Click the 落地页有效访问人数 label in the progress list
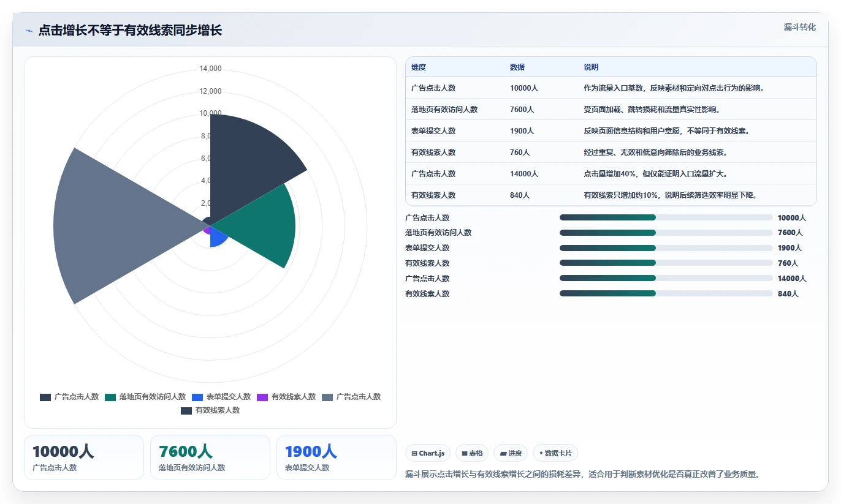841x504 pixels. pos(438,233)
